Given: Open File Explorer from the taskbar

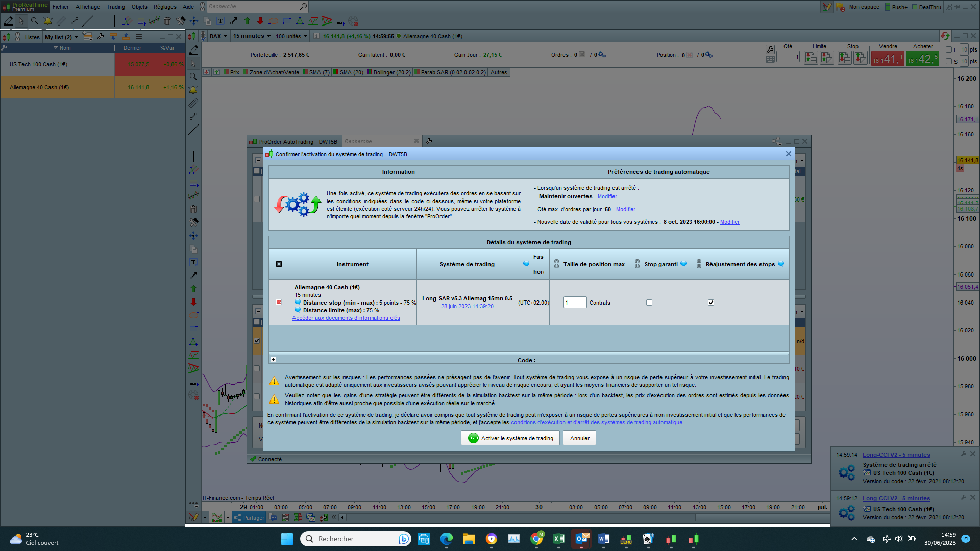Looking at the screenshot, I should 469,539.
